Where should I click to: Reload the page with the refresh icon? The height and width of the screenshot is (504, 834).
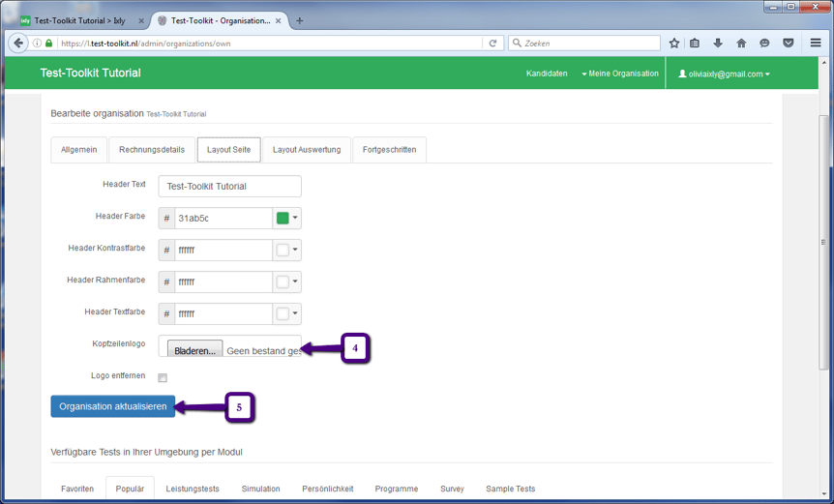(x=492, y=44)
